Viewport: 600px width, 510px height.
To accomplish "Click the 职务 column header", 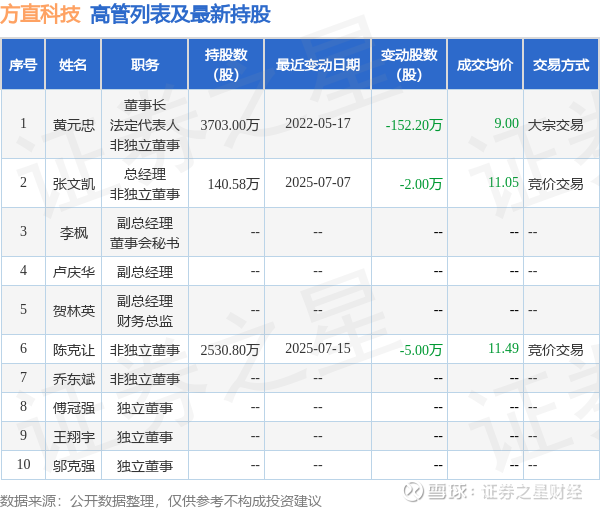I will (145, 65).
